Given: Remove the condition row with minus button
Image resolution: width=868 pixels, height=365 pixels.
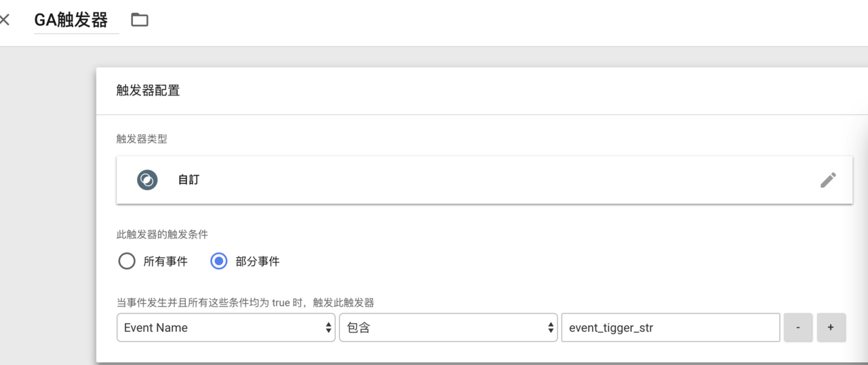Looking at the screenshot, I should [798, 328].
